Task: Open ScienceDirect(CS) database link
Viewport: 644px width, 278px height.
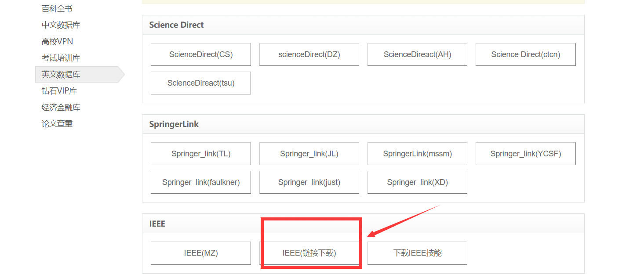Action: click(x=201, y=54)
